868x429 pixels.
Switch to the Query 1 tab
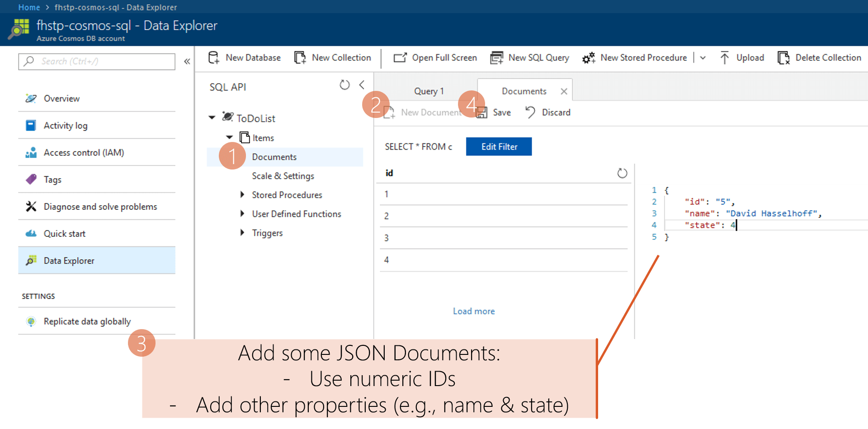[429, 91]
